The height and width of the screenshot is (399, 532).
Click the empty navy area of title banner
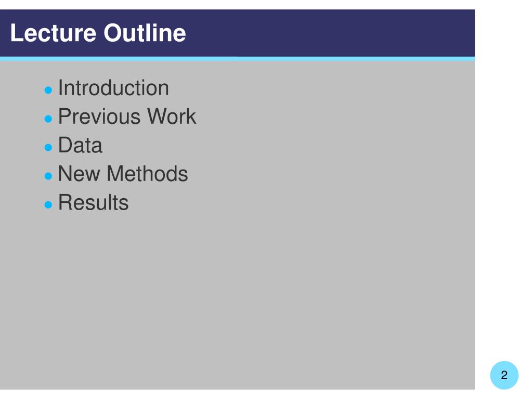329,33
